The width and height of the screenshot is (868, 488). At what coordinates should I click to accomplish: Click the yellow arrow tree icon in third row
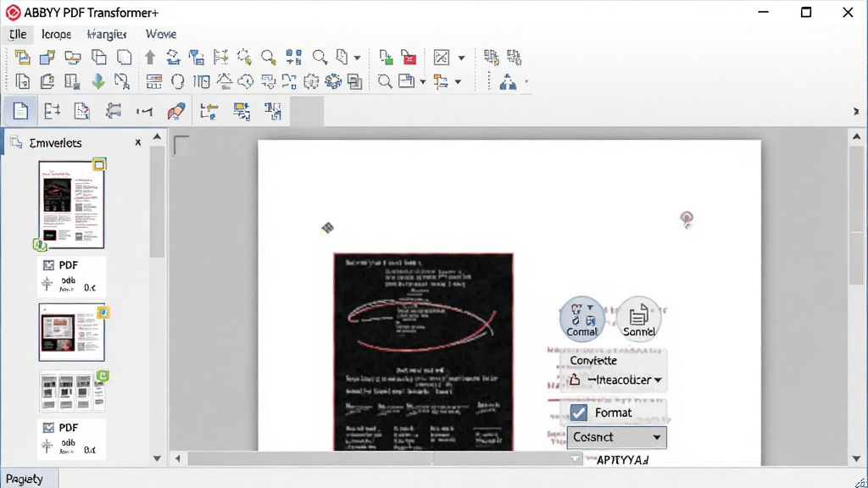pyautogui.click(x=209, y=111)
